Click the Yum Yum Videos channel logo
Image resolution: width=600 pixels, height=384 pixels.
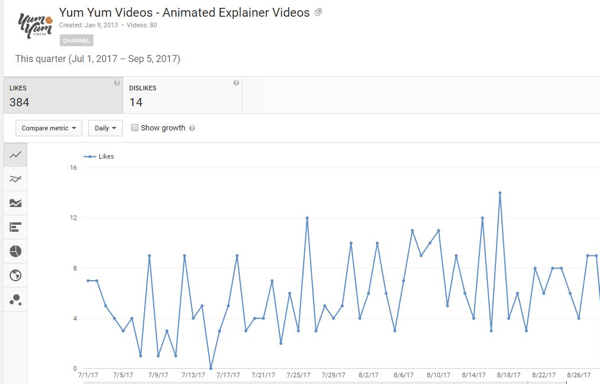click(x=35, y=26)
